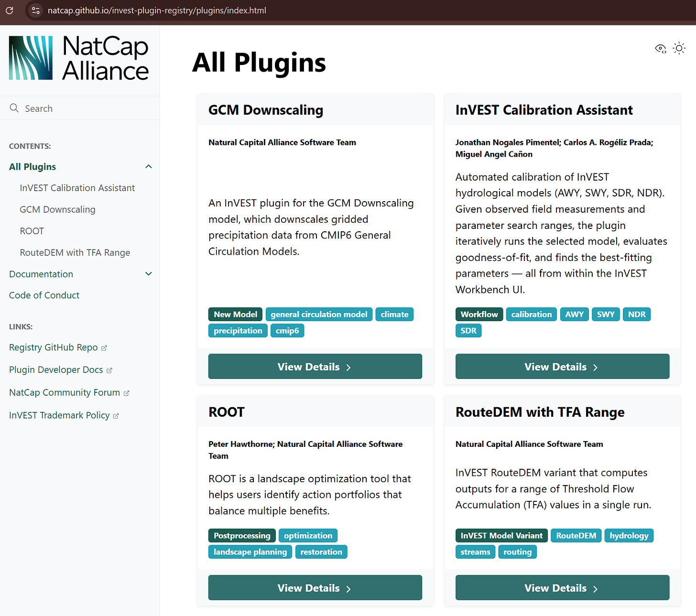The width and height of the screenshot is (696, 616).
Task: Open Plugin Developer Docs link
Action: [56, 370]
